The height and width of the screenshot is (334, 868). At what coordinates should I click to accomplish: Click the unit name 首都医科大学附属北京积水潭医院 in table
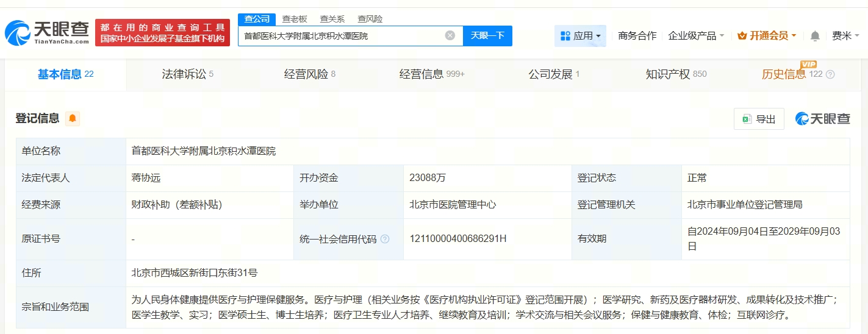pos(203,151)
